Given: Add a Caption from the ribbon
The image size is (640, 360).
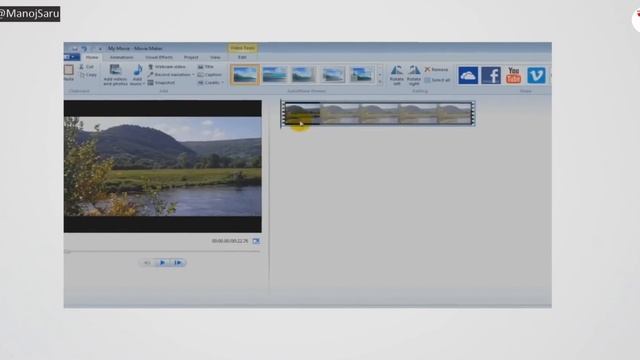Looking at the screenshot, I should pos(209,75).
